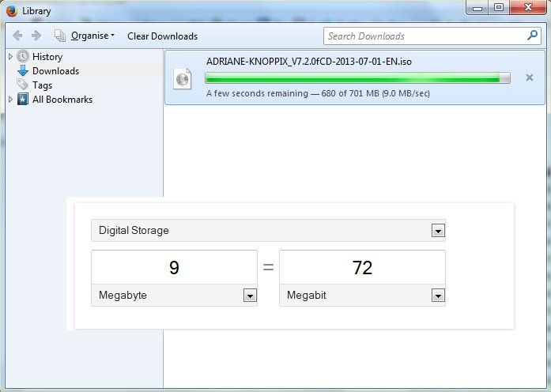
Task: Click the Firefox icon in the title bar
Action: click(x=12, y=10)
